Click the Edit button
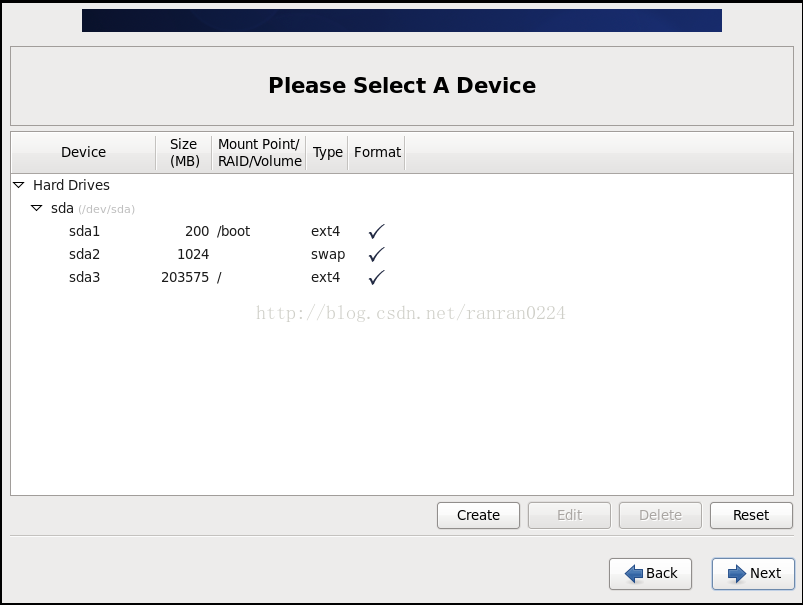Viewport: 803px width, 605px height. coord(569,515)
